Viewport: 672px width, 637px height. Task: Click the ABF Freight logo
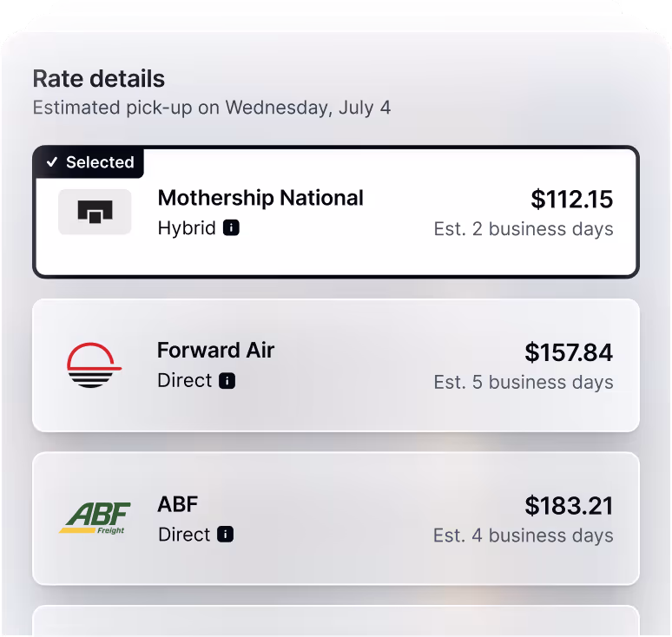[x=95, y=518]
